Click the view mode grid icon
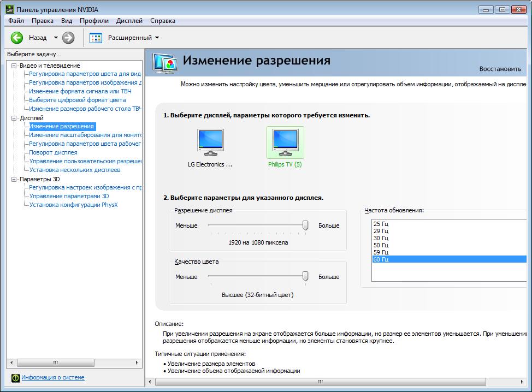 [96, 38]
